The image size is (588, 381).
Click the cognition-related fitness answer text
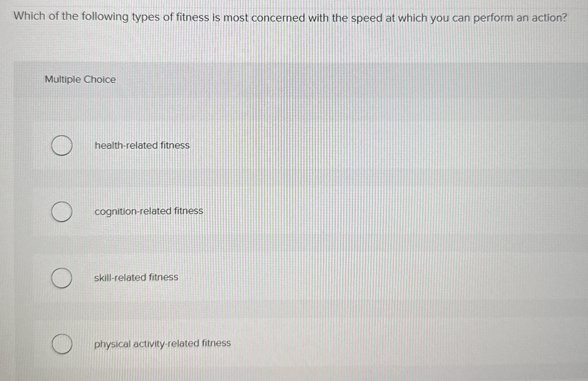(x=149, y=211)
